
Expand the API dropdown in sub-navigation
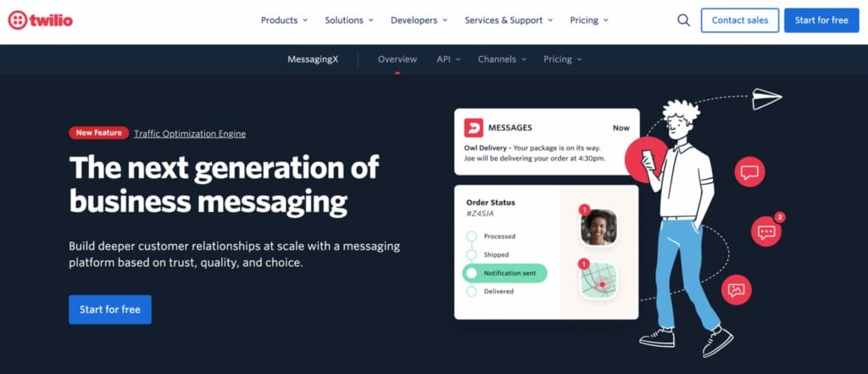pos(448,59)
